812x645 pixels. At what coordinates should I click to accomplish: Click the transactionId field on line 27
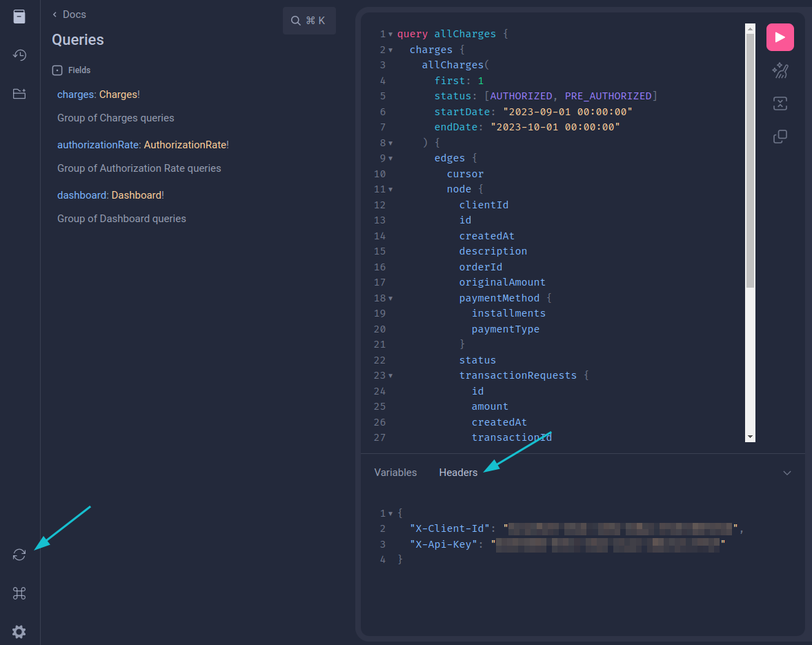511,437
